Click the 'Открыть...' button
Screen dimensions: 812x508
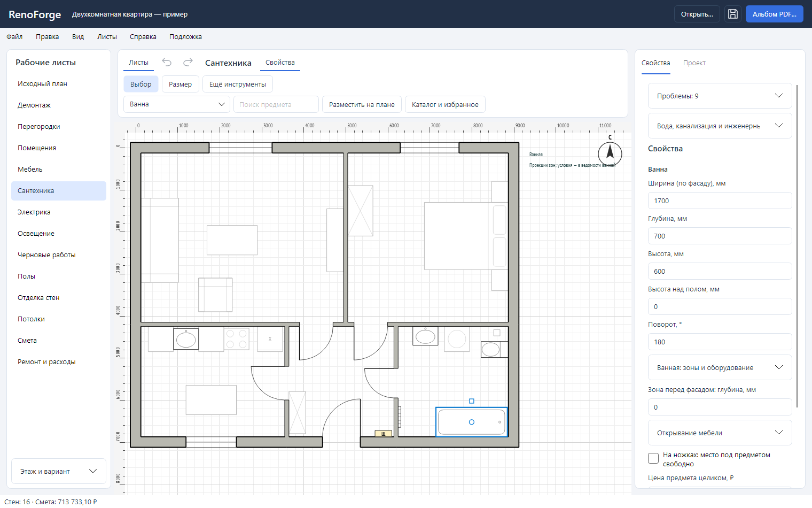coord(697,14)
